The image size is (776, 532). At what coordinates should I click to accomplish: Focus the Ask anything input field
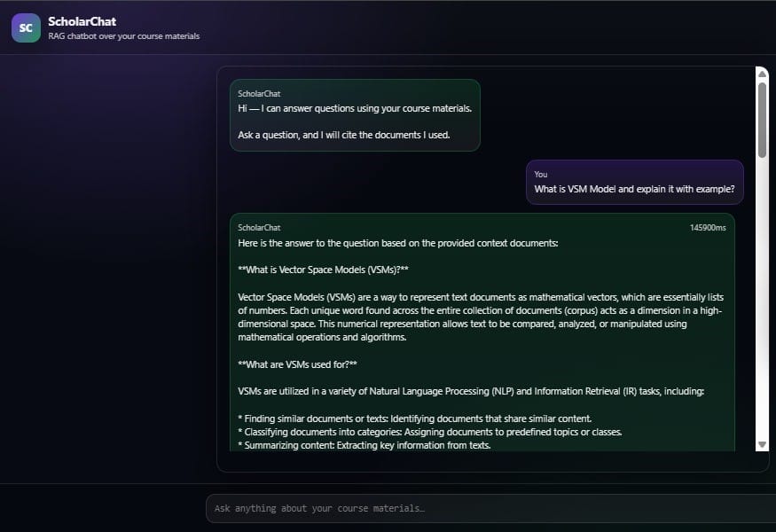(x=488, y=508)
